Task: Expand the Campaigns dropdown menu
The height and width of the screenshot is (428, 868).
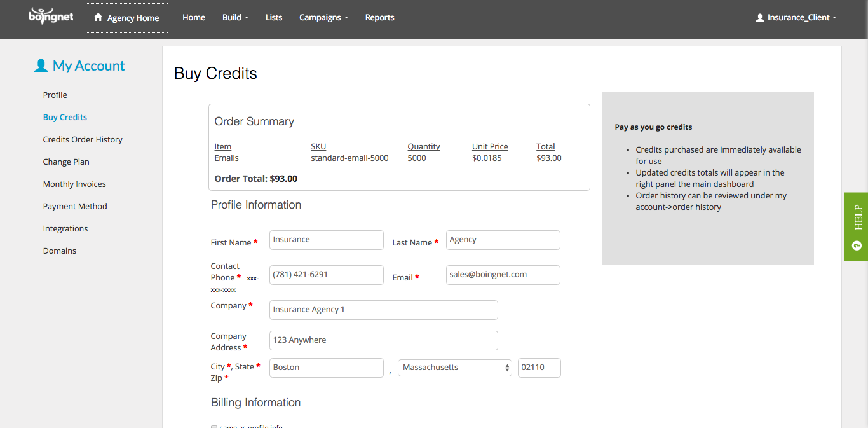Action: [x=323, y=18]
